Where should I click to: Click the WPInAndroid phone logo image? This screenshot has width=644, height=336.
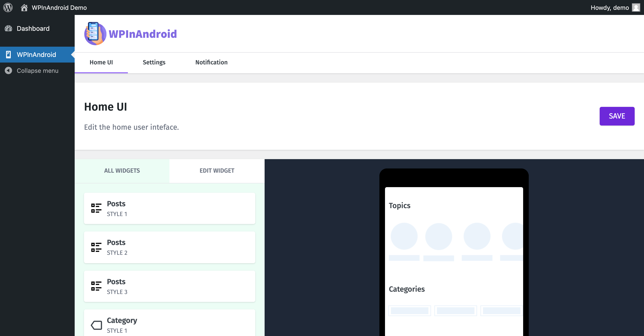coord(95,34)
